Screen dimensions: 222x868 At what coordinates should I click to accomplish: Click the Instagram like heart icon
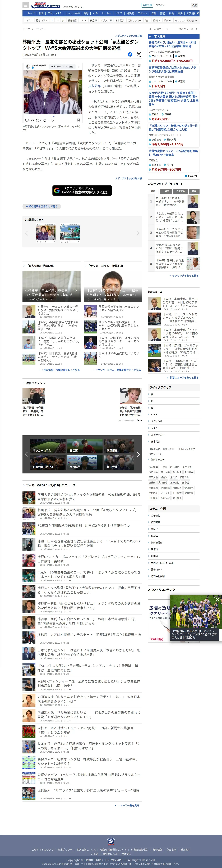(x=27, y=120)
